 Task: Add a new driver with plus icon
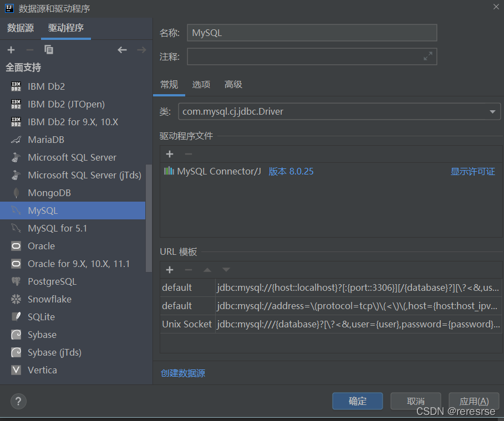point(11,50)
